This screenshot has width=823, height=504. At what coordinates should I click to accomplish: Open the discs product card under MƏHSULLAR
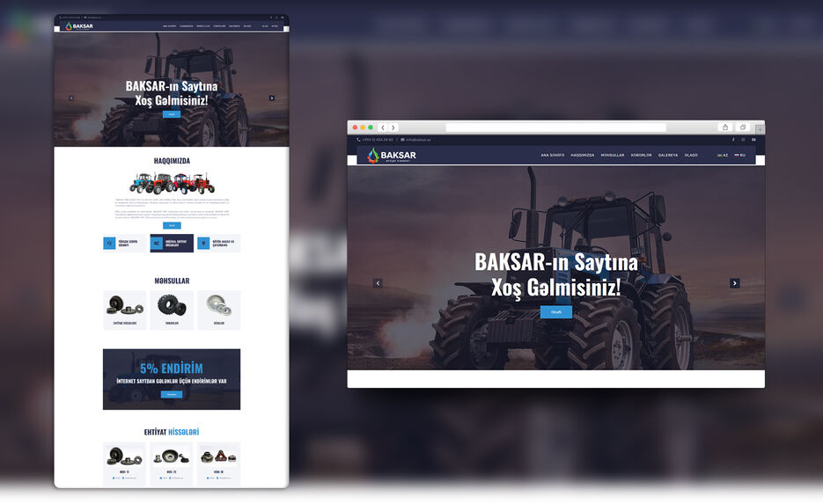(219, 310)
